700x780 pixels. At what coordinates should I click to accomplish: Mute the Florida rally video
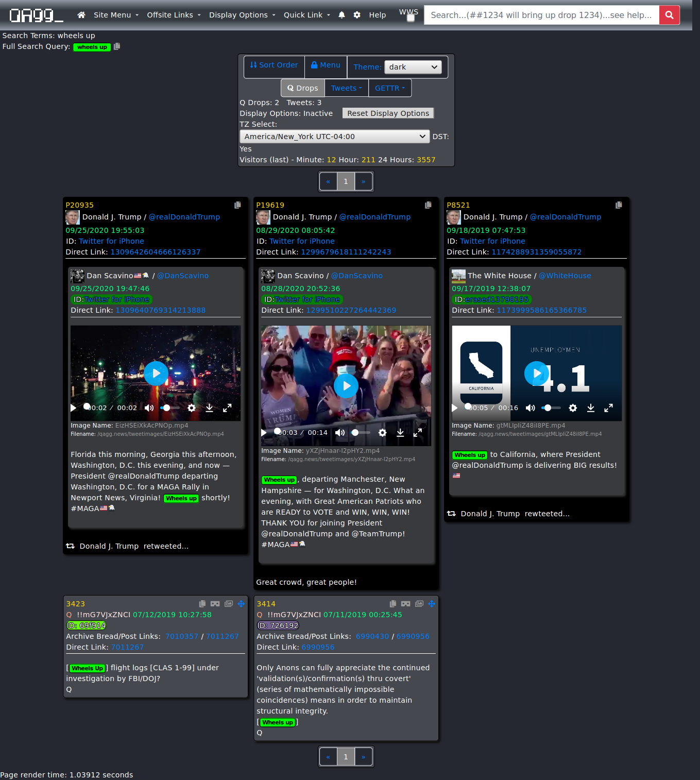click(x=149, y=408)
